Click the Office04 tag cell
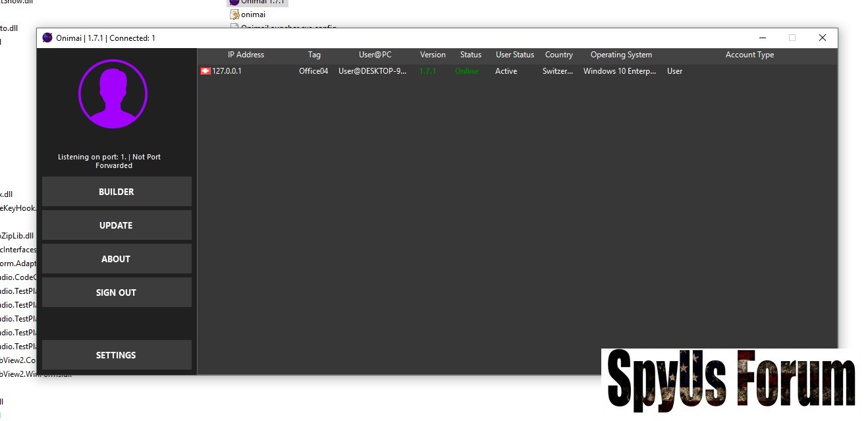This screenshot has width=868, height=421. [313, 71]
